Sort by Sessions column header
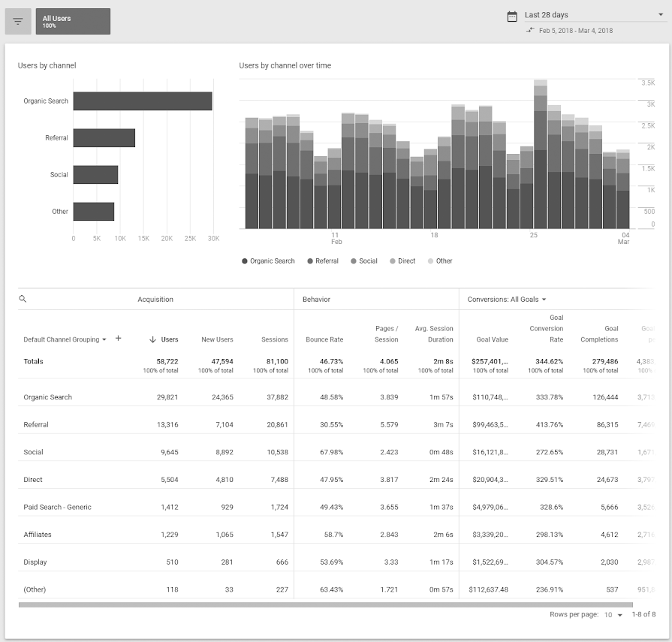This screenshot has height=642, width=672. point(275,339)
